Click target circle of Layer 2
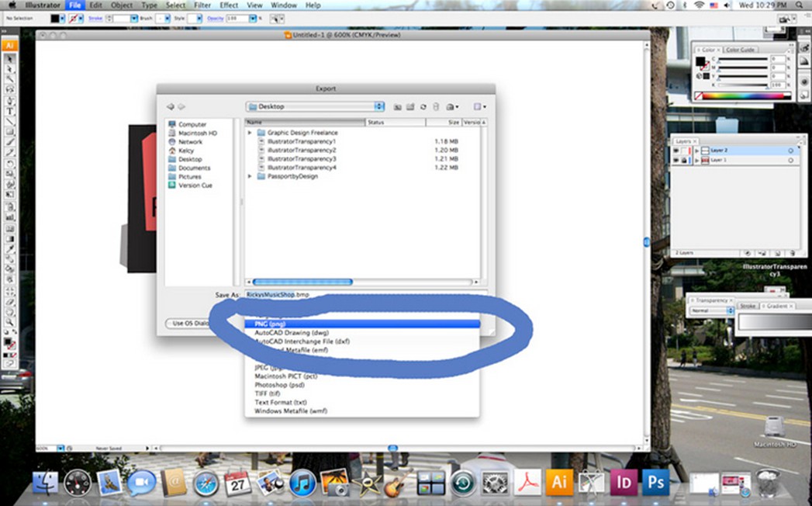Viewport: 812px width, 506px height. [x=790, y=151]
